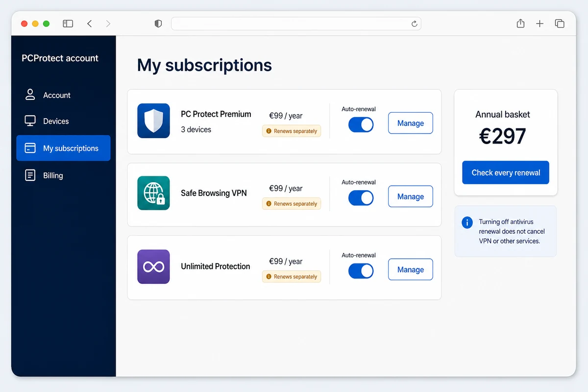Click the browser address bar field

(296, 24)
